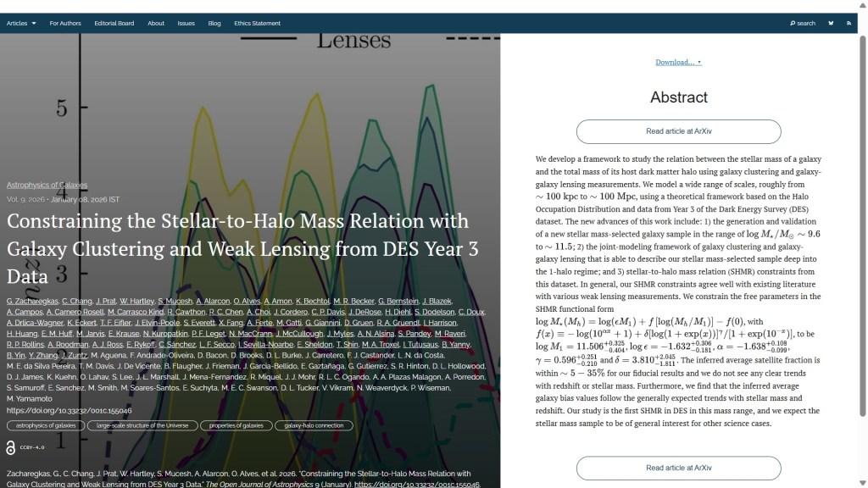The height and width of the screenshot is (488, 868).
Task: Select the astrophysics of galaxies tag
Action: [46, 426]
